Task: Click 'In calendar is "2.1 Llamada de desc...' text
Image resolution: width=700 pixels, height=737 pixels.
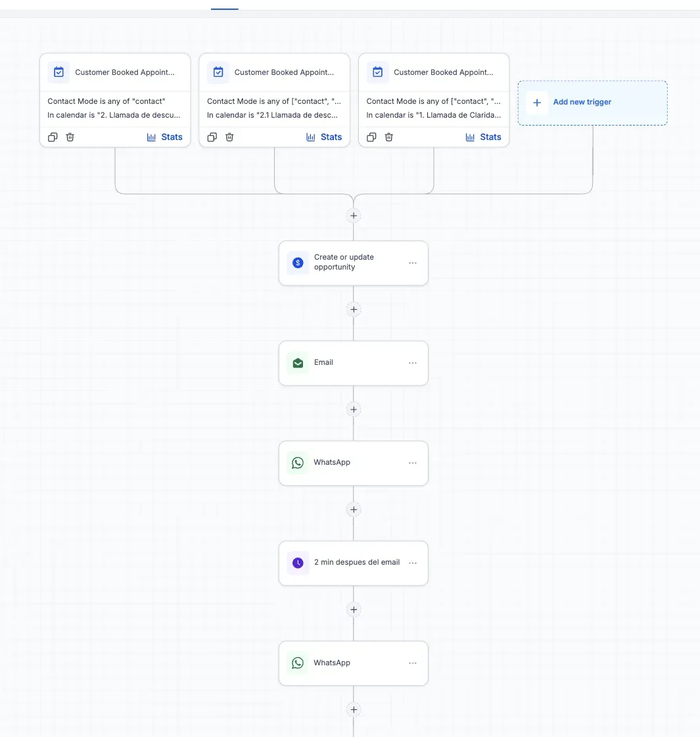Action: (x=273, y=115)
